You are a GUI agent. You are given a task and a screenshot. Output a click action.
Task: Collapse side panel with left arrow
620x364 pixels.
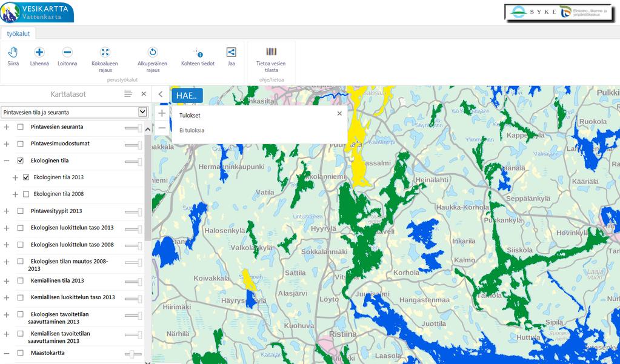pos(161,94)
